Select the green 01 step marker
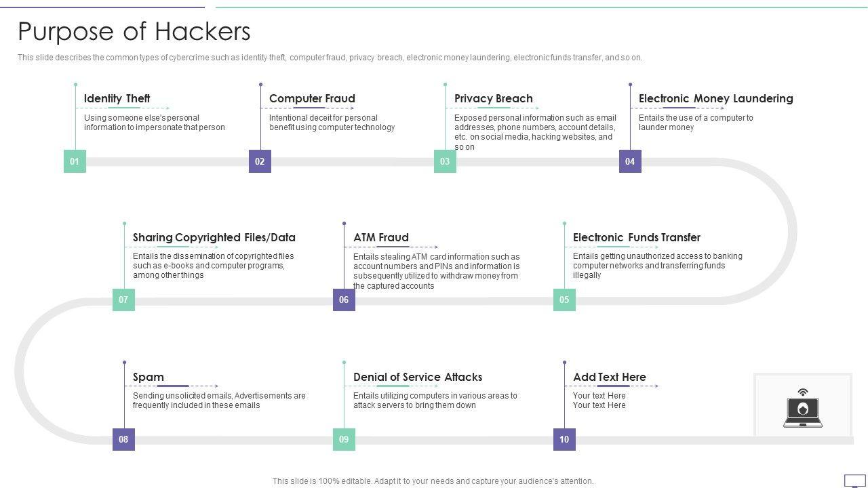The height and width of the screenshot is (488, 868). [75, 161]
